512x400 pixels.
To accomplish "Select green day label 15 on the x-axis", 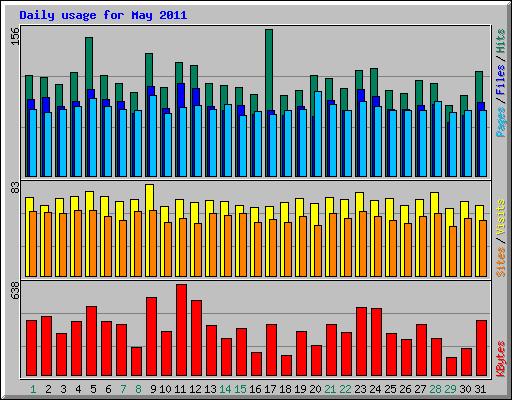I will point(240,389).
